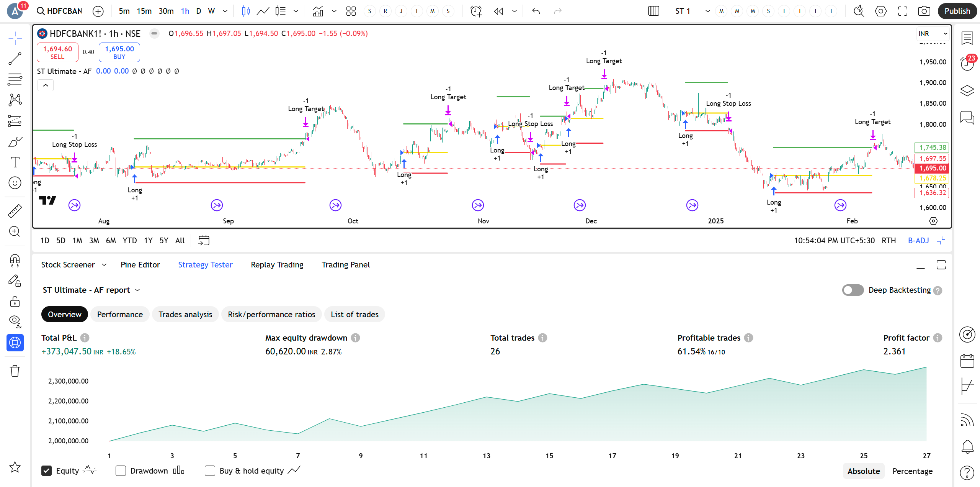Select the Trades analysis tab
Image resolution: width=980 pixels, height=487 pixels.
click(185, 315)
